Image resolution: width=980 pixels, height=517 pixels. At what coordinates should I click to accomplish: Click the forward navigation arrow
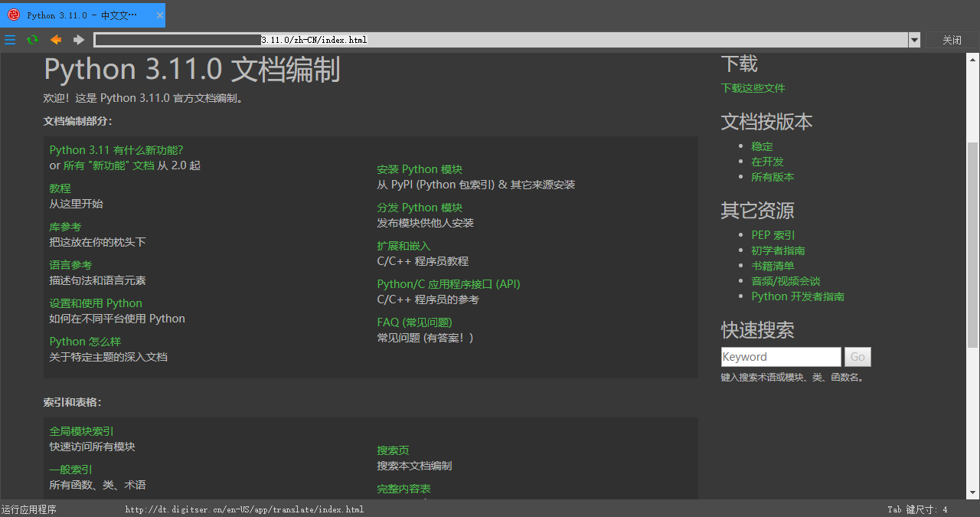click(x=77, y=40)
